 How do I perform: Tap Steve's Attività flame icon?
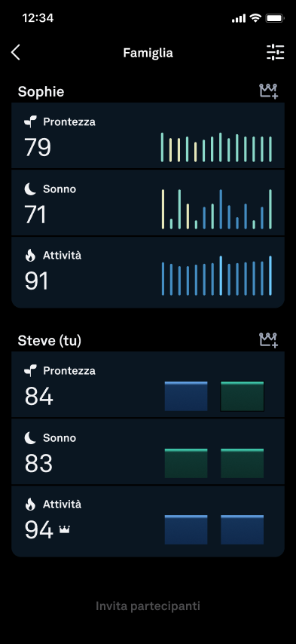click(x=30, y=504)
